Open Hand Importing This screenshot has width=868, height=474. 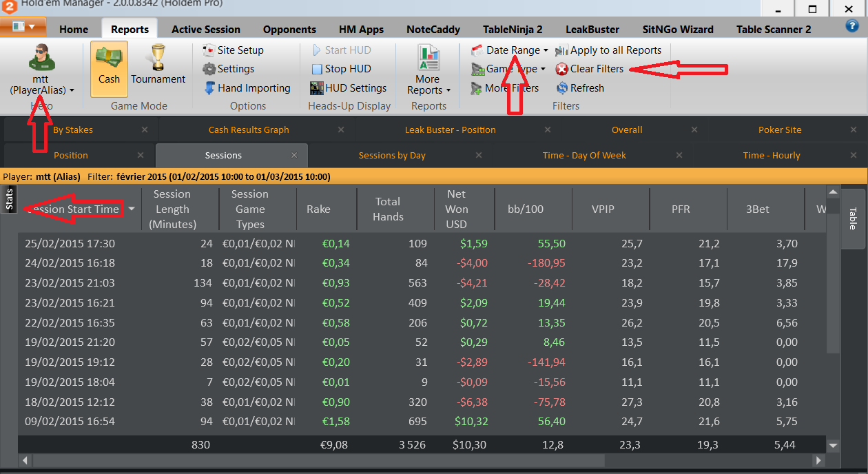point(247,88)
